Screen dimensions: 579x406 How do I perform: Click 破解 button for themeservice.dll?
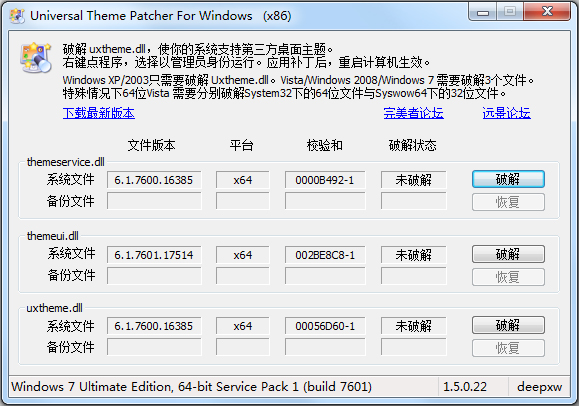(508, 179)
